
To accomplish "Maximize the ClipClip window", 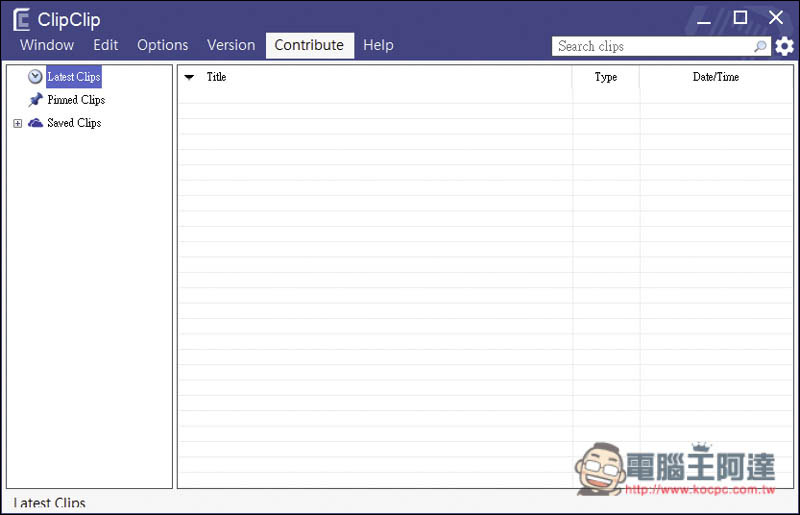I will (x=740, y=18).
